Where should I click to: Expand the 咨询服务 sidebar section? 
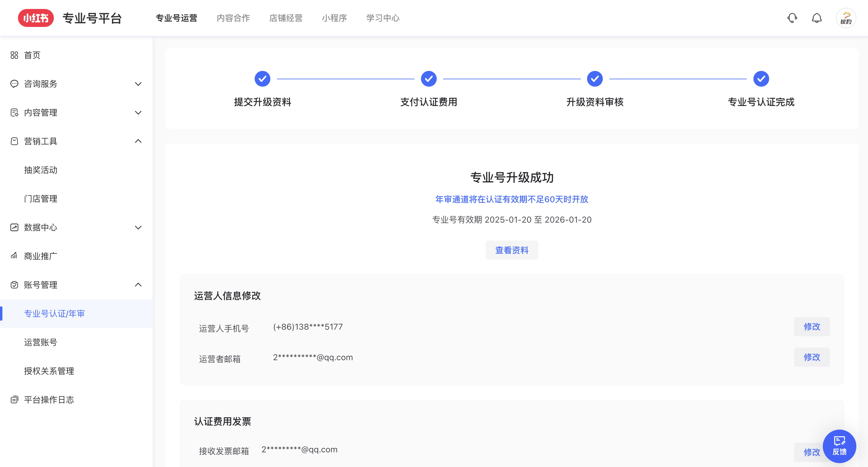tap(138, 84)
